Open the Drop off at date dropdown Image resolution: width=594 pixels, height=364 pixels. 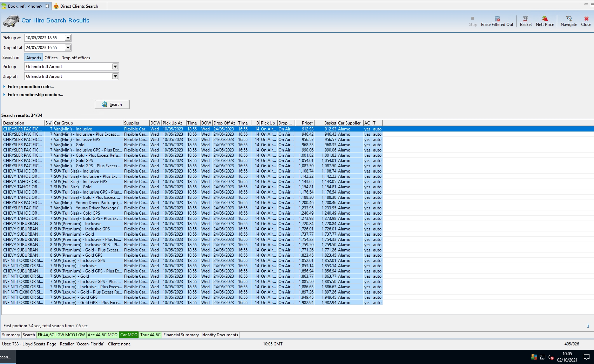tap(68, 48)
